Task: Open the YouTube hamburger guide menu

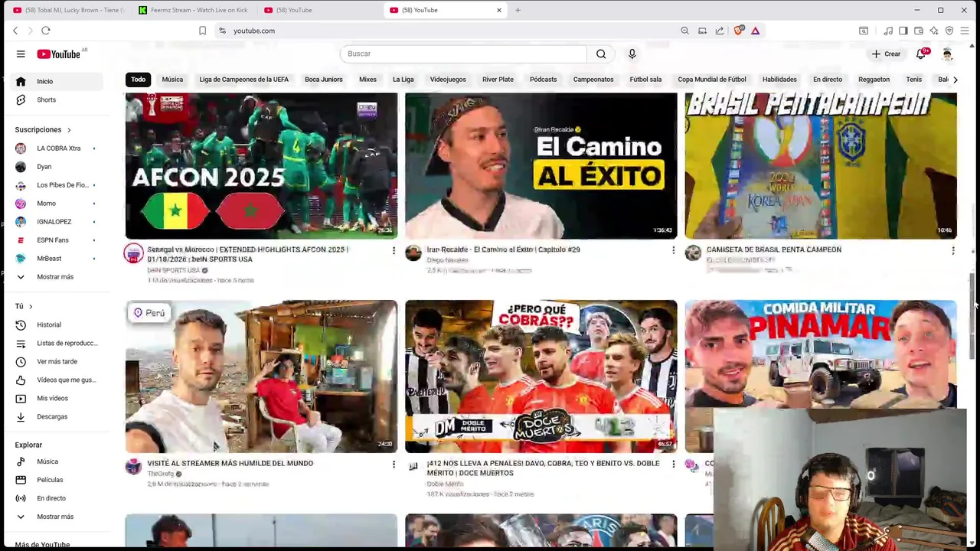Action: [21, 54]
